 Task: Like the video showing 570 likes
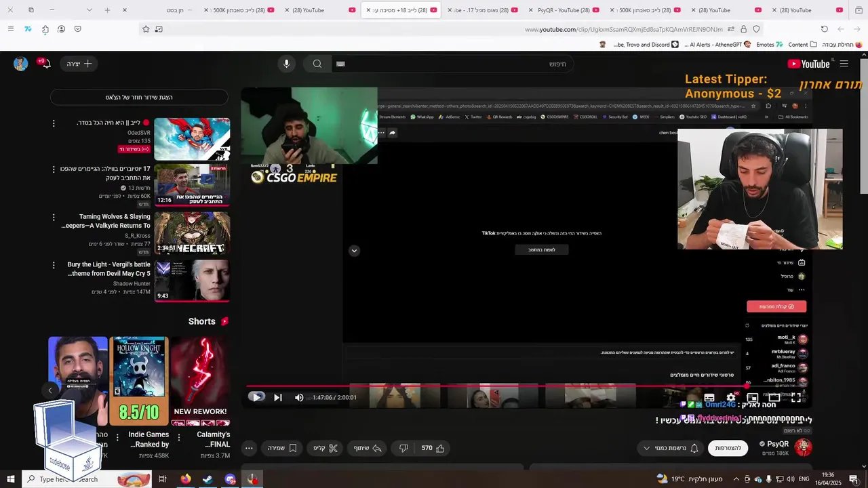[x=433, y=448]
